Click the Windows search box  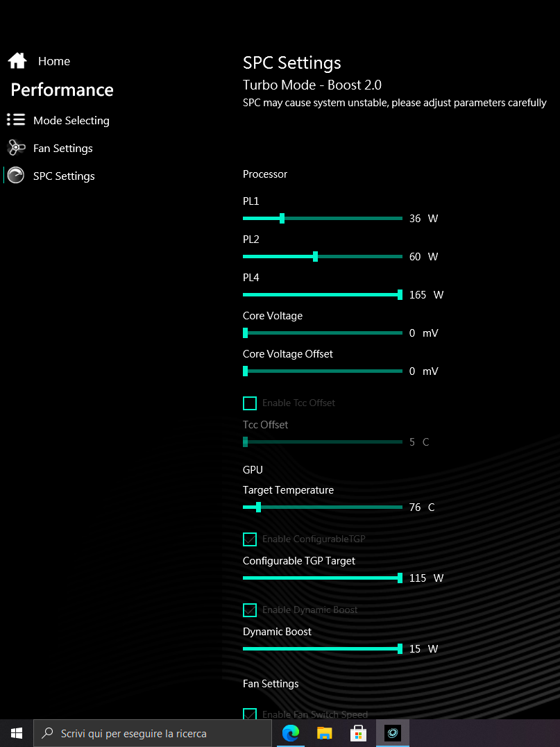(x=153, y=733)
